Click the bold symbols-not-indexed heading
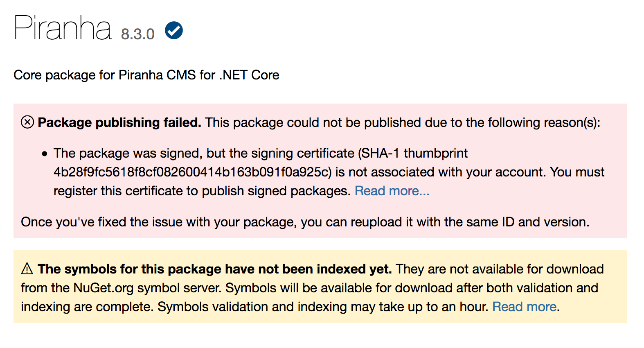This screenshot has width=644, height=348. pyautogui.click(x=215, y=269)
